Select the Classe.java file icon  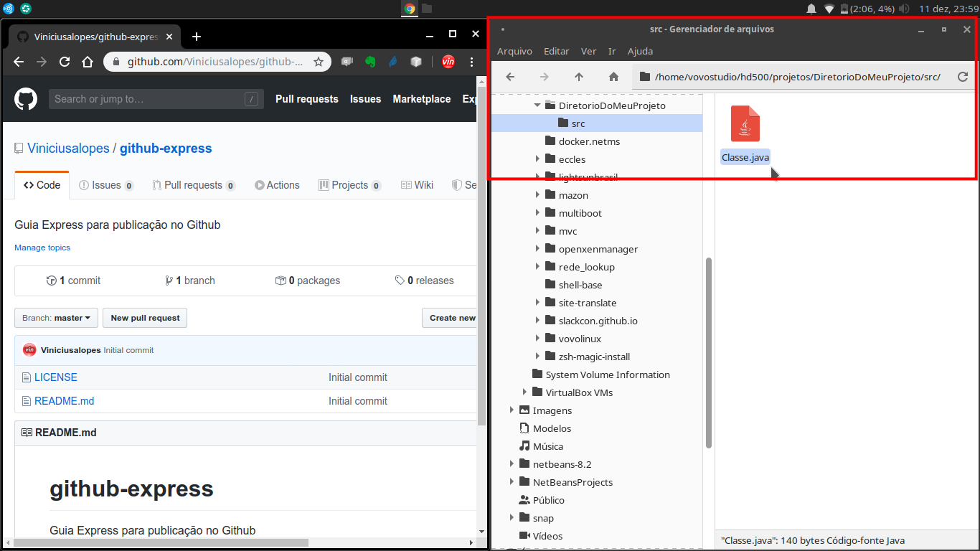coord(745,123)
